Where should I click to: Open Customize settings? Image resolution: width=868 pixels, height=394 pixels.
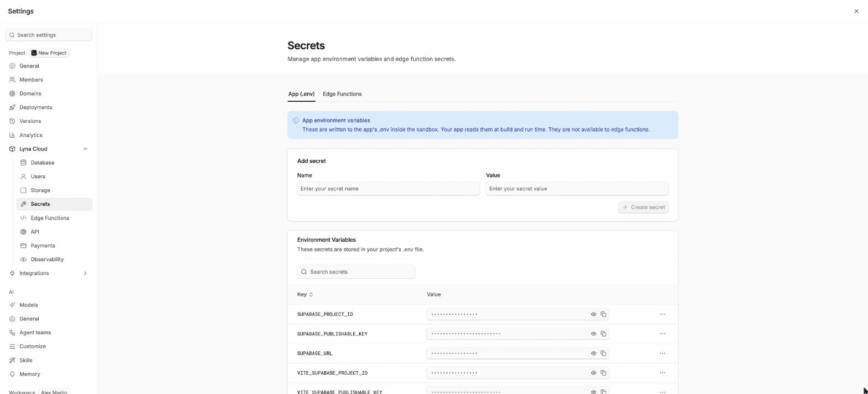(x=49, y=346)
